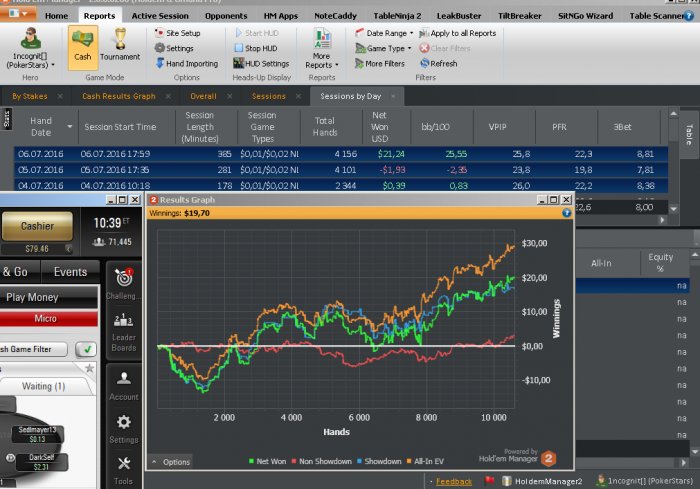
Task: Click the PokerStars Cashier button
Action: [37, 226]
